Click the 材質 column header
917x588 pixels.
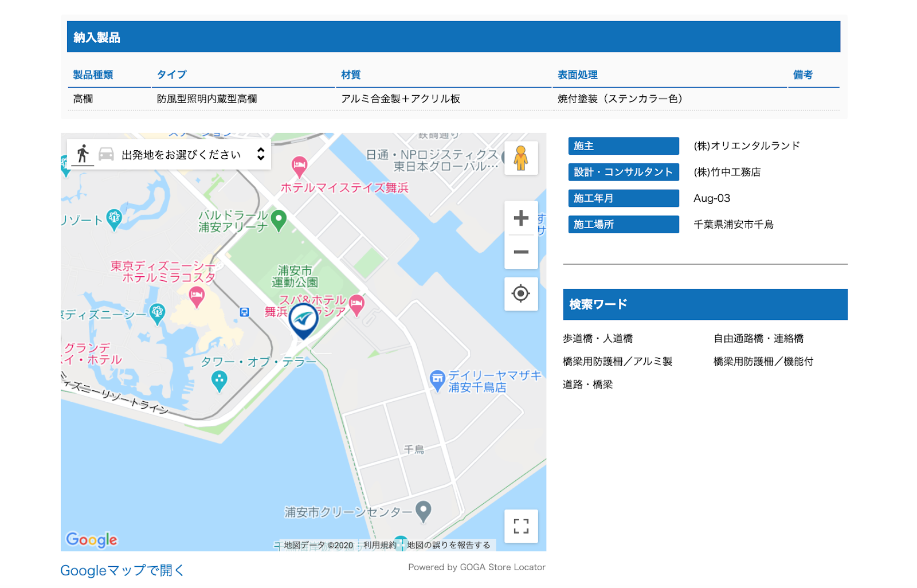point(351,75)
